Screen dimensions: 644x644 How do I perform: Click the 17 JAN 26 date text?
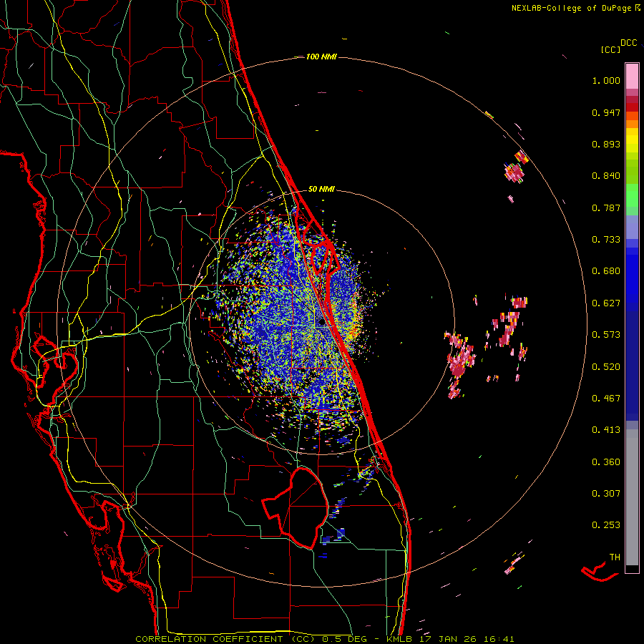(449, 639)
